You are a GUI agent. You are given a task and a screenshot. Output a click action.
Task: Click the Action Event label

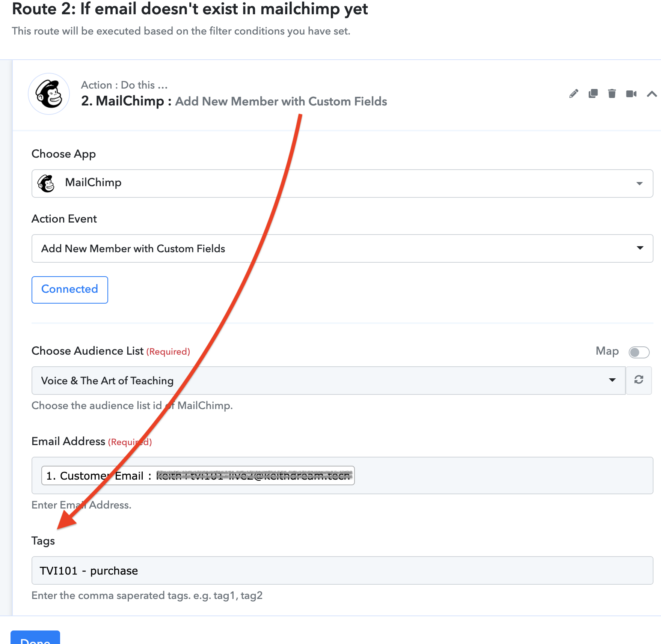(x=64, y=219)
